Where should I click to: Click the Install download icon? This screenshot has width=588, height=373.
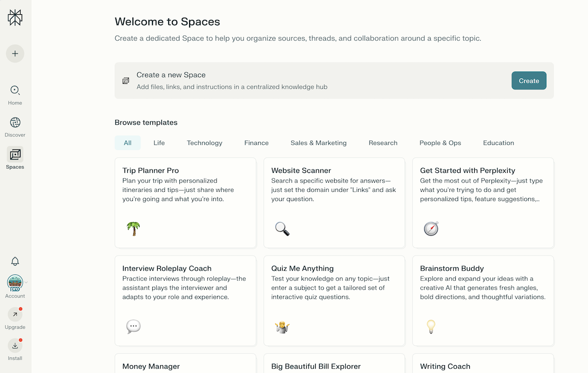(x=15, y=346)
